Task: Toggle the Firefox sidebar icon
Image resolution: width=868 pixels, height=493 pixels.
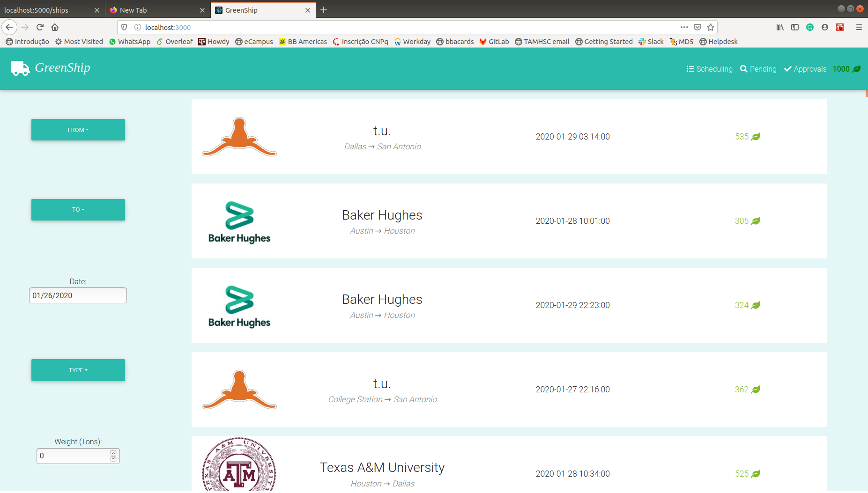Action: 795,27
